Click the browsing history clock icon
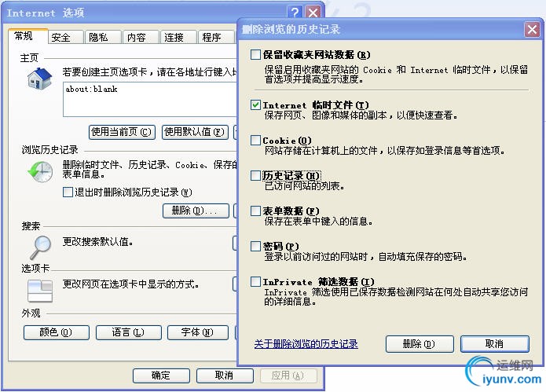The image size is (546, 392). (x=40, y=171)
